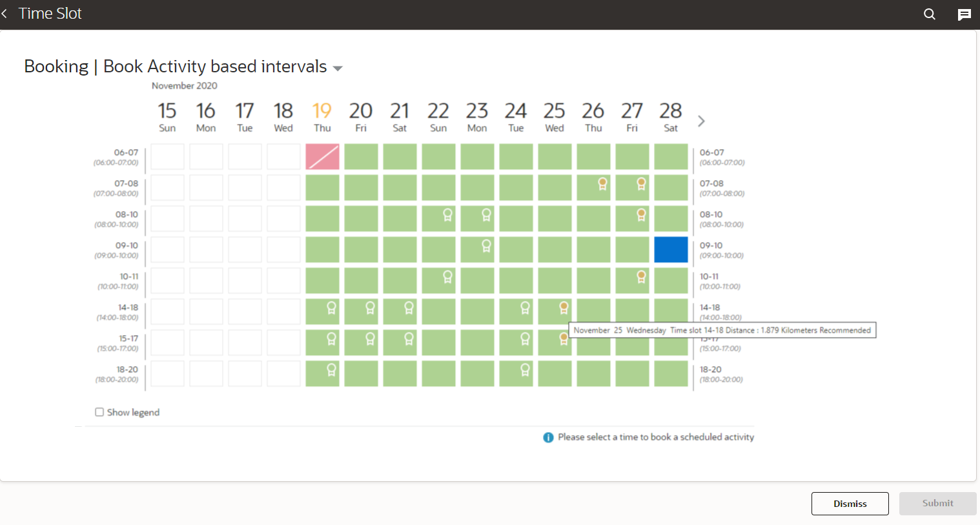Expand the Book Activity based intervals dropdown
Image resolution: width=980 pixels, height=525 pixels.
338,68
